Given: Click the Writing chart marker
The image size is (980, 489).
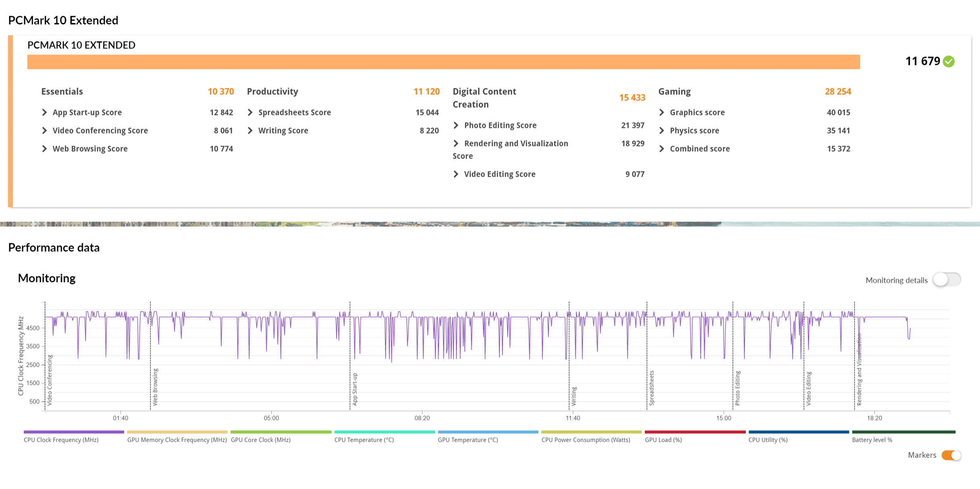Looking at the screenshot, I should point(574,396).
